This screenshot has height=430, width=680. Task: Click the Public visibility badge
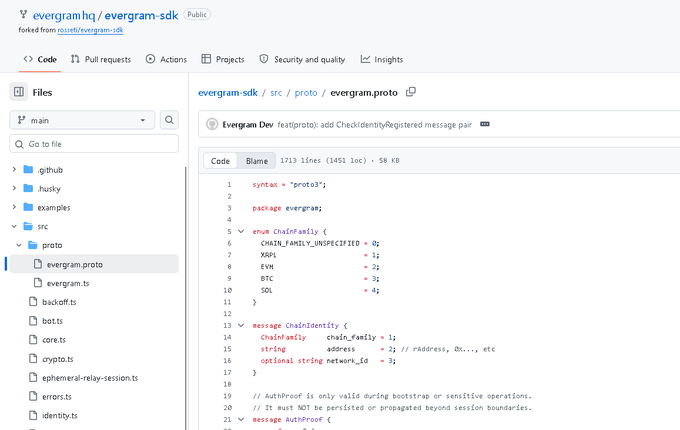(x=197, y=15)
